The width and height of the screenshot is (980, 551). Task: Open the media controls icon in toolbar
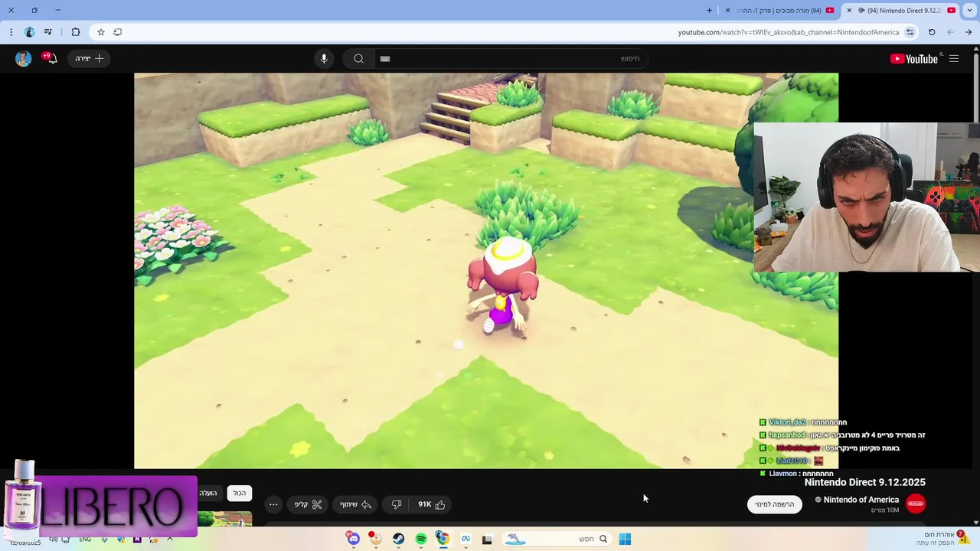click(x=47, y=32)
